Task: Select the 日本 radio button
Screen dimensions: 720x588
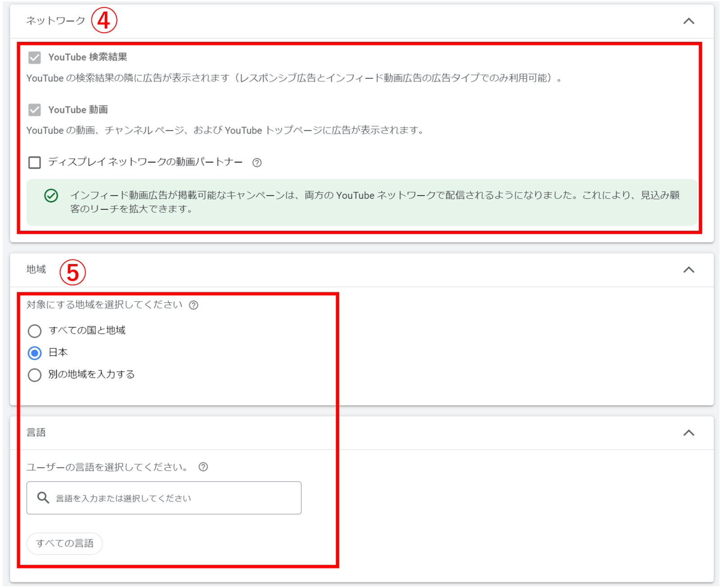Action: pyautogui.click(x=35, y=353)
